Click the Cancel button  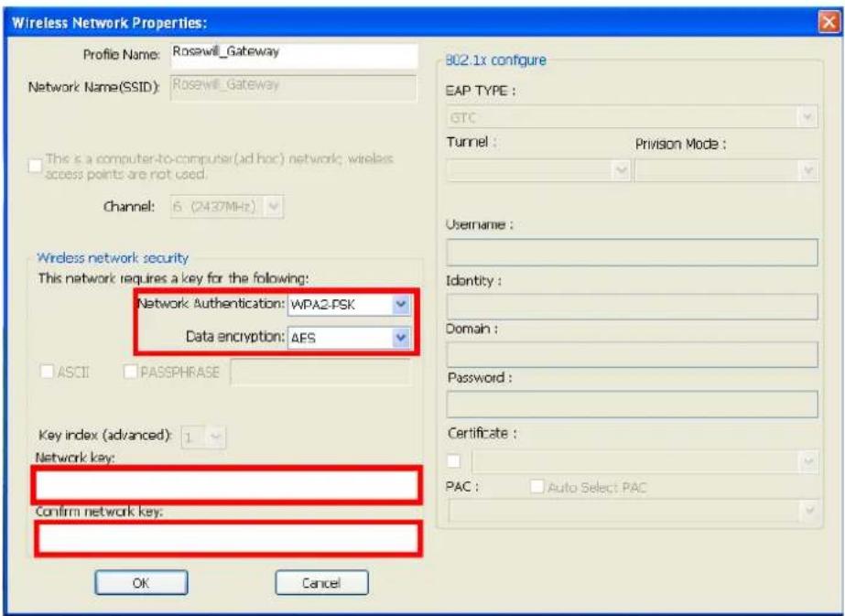pyautogui.click(x=321, y=583)
